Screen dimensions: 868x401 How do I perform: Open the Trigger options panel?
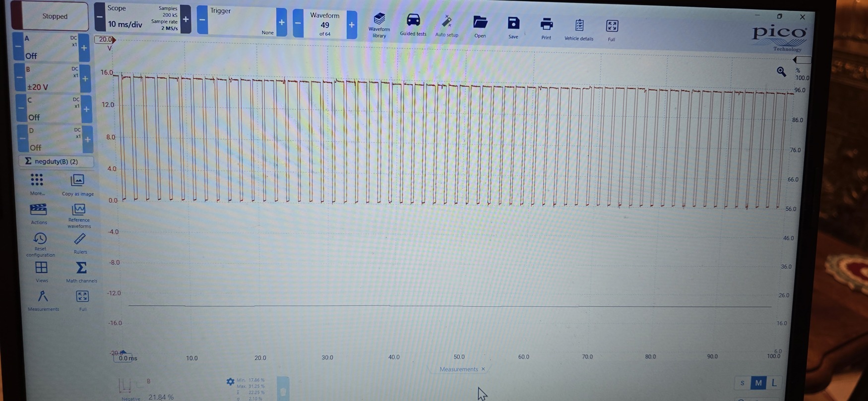point(242,21)
